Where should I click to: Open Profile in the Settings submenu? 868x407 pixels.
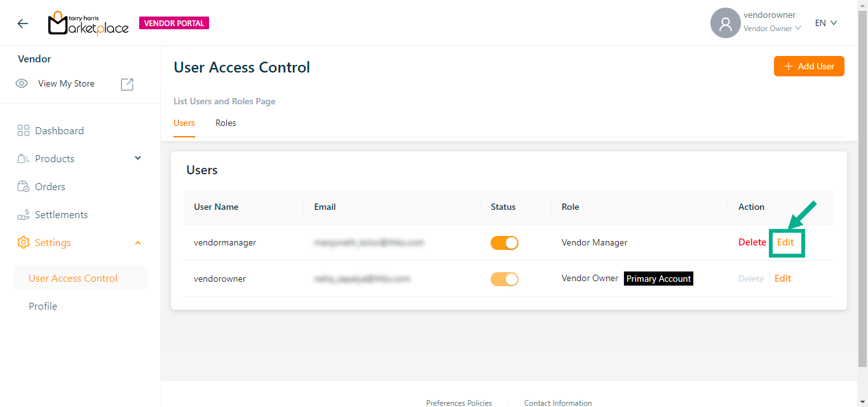pos(43,307)
